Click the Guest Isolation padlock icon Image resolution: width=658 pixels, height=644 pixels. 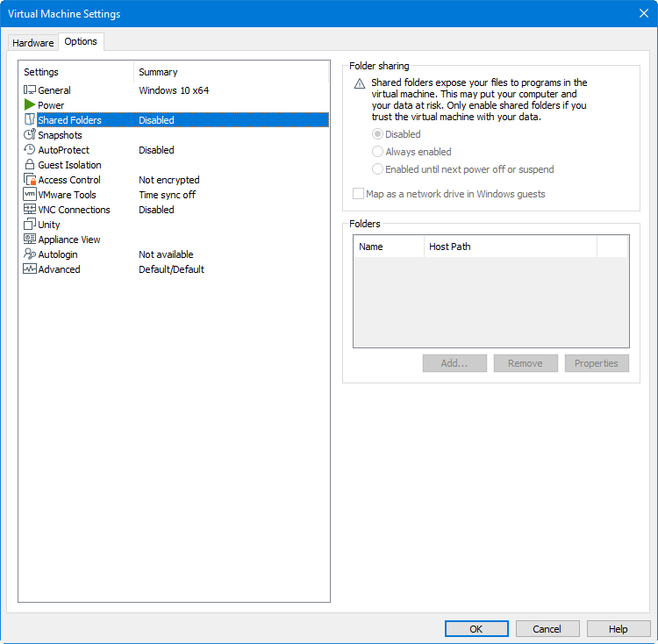[x=30, y=165]
